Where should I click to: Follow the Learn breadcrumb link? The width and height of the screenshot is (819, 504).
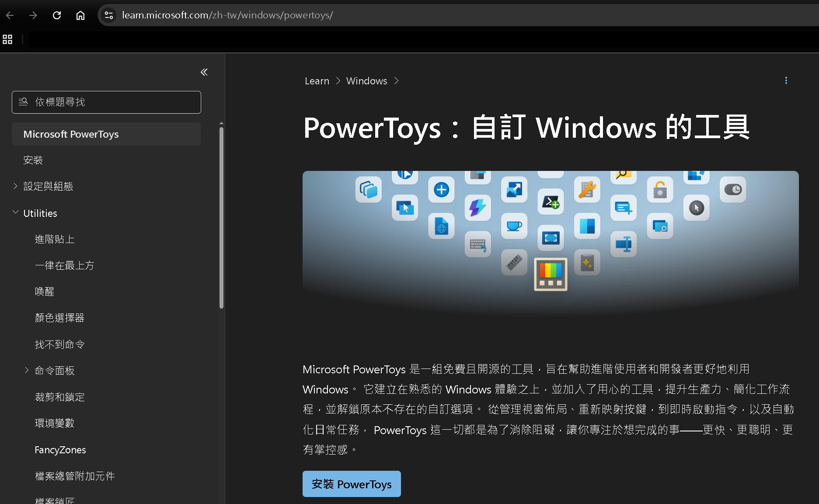point(317,81)
